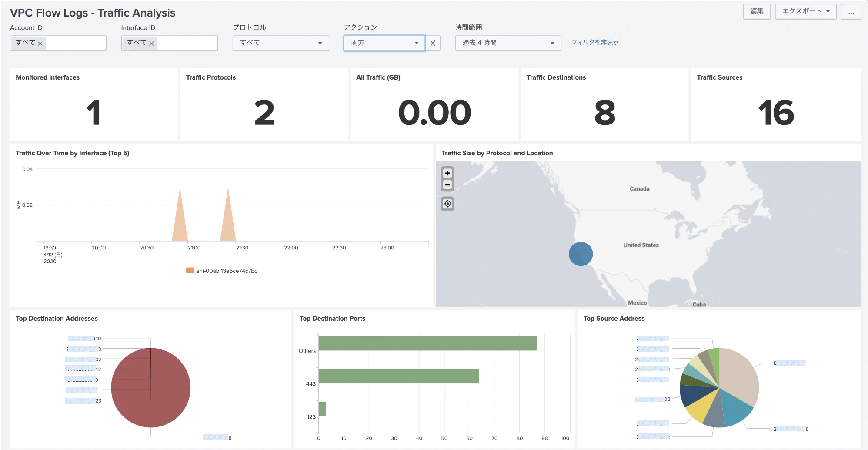Click the フィルタを非表示 link
The width and height of the screenshot is (868, 450).
[595, 42]
